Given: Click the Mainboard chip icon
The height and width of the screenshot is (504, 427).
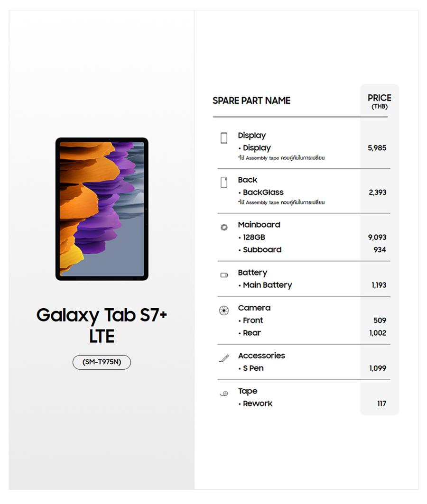Looking at the screenshot, I should [x=224, y=228].
